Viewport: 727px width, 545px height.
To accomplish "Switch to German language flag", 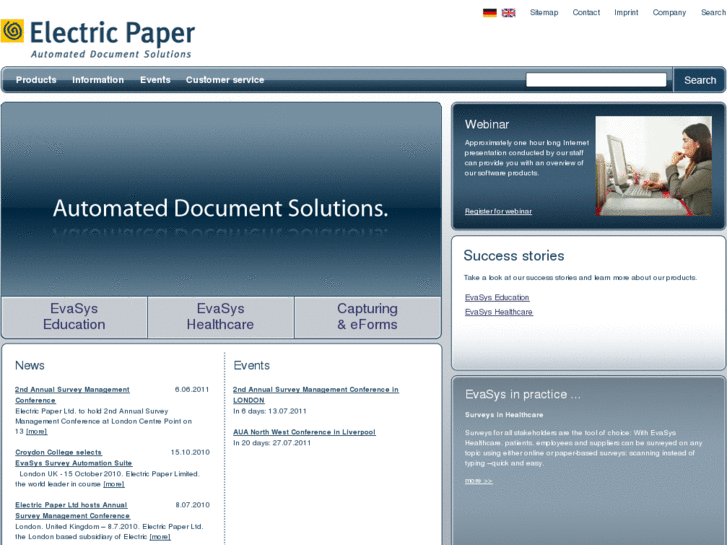I will tap(490, 13).
